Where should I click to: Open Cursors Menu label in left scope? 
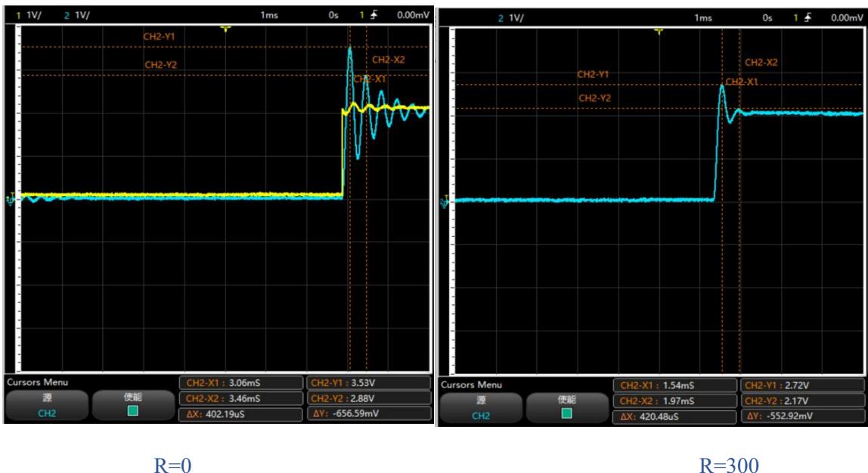coord(37,382)
